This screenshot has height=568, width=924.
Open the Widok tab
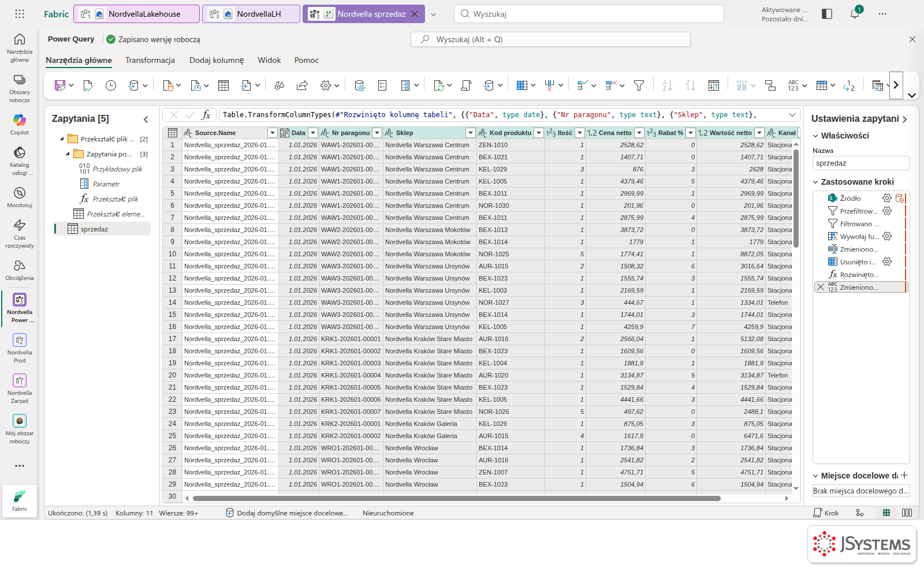click(269, 60)
